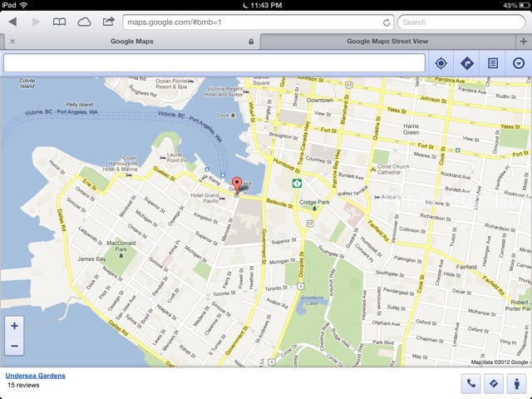Screen dimensions: 532x399
Task: Open the Undersea Gardens link
Action: coord(35,376)
